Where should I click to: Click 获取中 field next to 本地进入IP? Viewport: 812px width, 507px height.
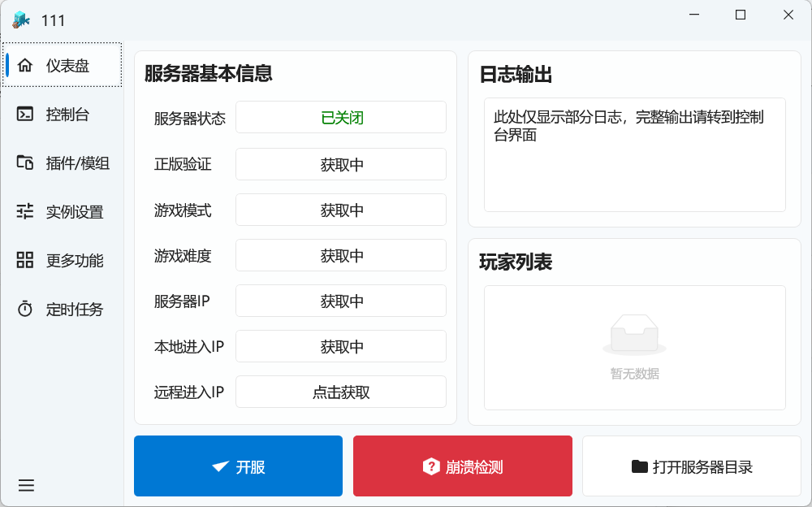(341, 346)
